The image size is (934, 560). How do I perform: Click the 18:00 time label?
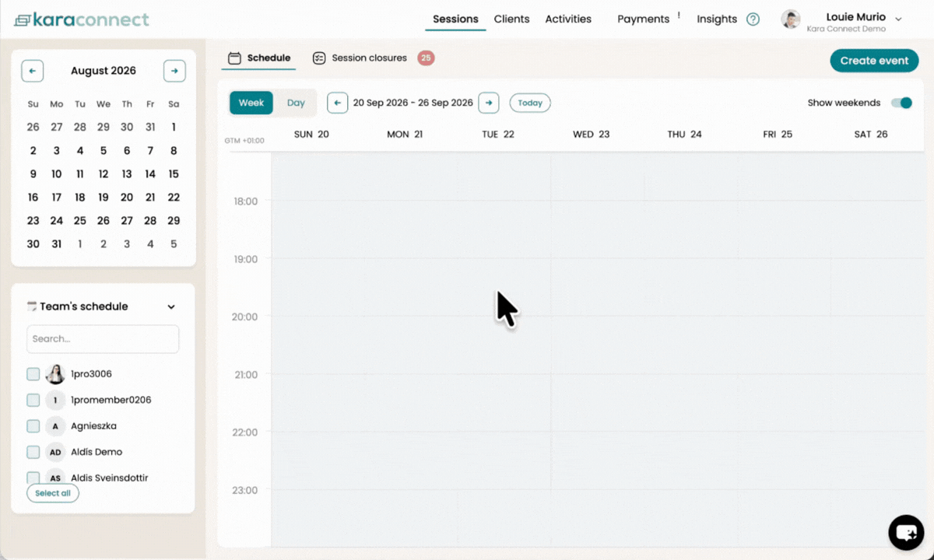pos(245,201)
